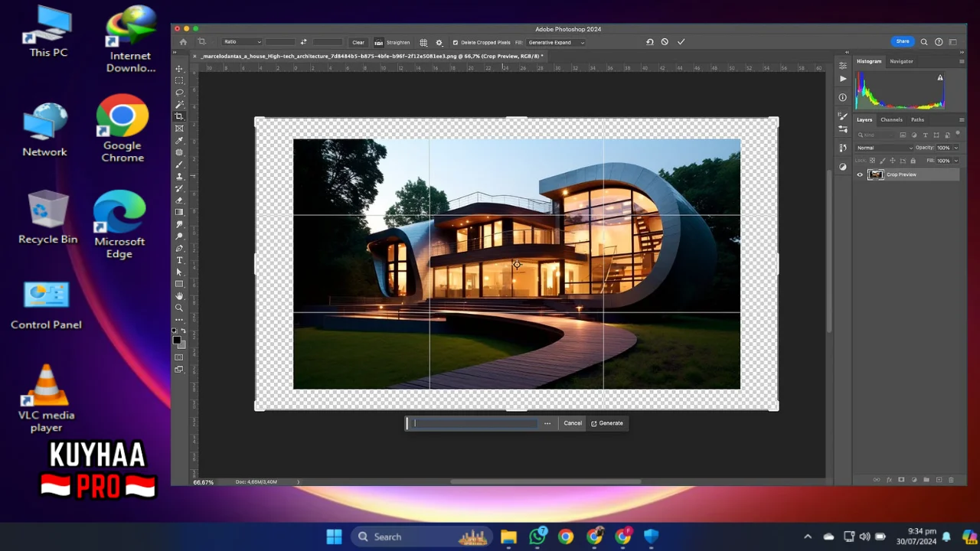The height and width of the screenshot is (551, 980).
Task: Expand the layer Fill value dropdown
Action: [955, 161]
